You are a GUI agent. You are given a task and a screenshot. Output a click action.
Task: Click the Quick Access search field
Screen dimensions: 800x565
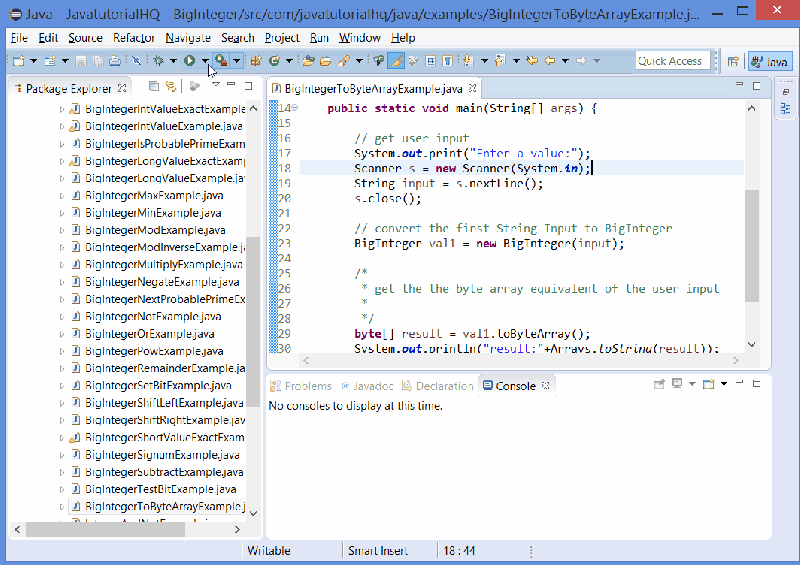672,61
